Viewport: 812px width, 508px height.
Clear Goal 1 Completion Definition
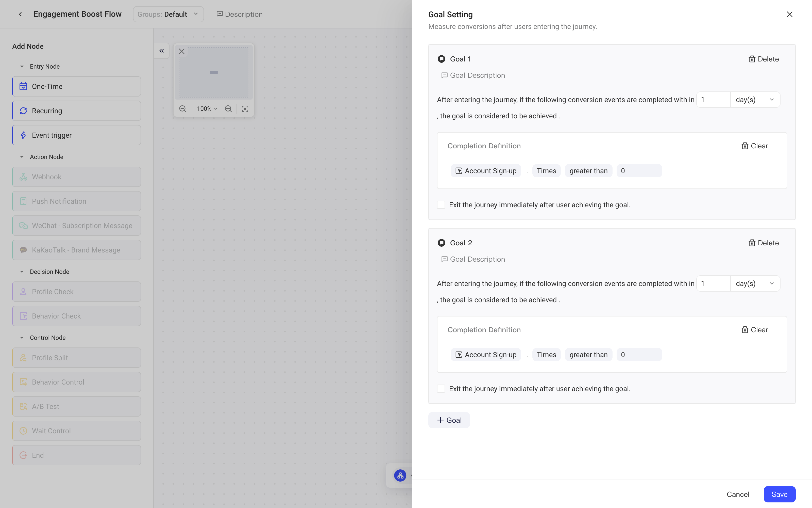[x=755, y=146]
